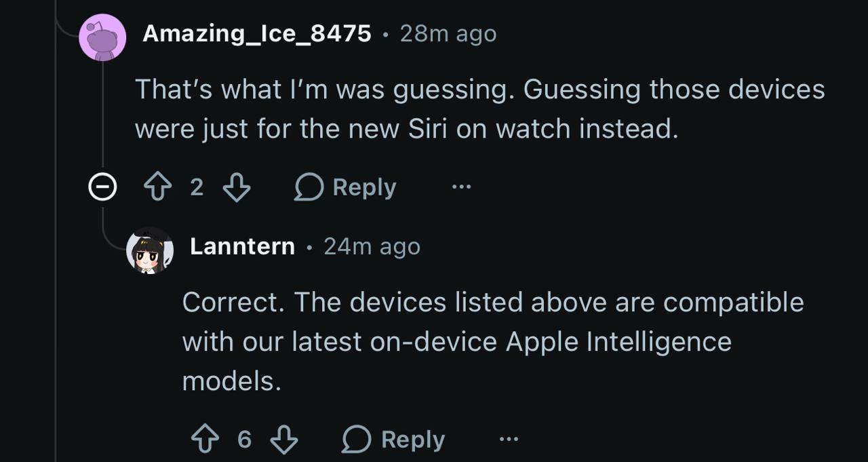This screenshot has height=462, width=868.
Task: Reply to Lanntern's comment
Action: click(x=394, y=440)
